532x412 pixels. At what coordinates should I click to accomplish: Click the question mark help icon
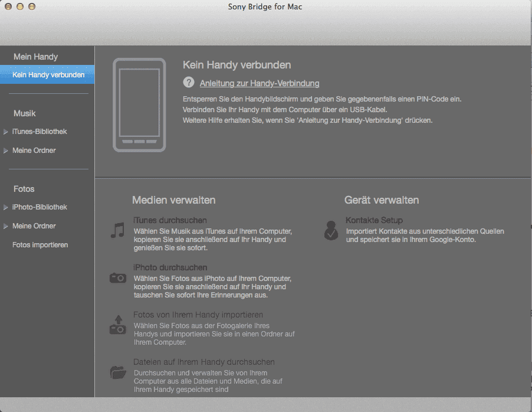(x=189, y=82)
